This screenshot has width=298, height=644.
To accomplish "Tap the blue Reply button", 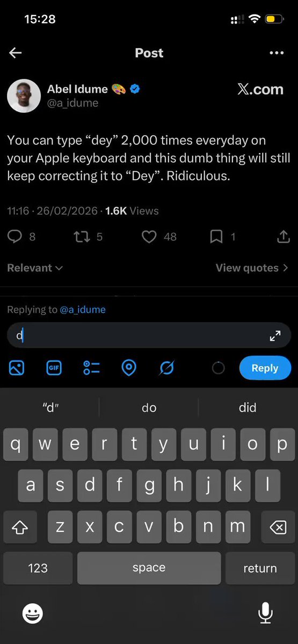I will point(265,368).
